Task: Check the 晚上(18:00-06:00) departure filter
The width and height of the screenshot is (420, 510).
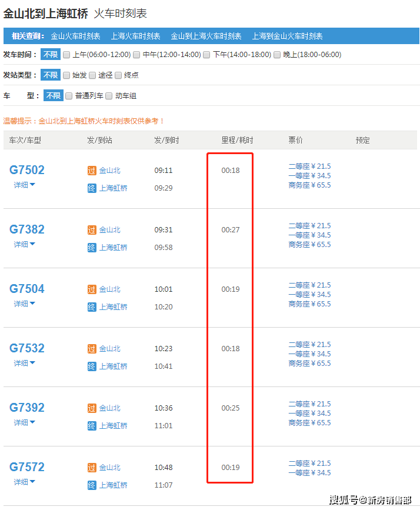Action: pos(277,55)
